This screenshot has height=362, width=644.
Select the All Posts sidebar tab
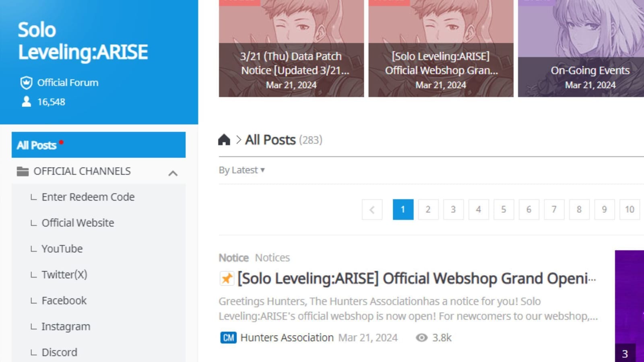coord(98,145)
